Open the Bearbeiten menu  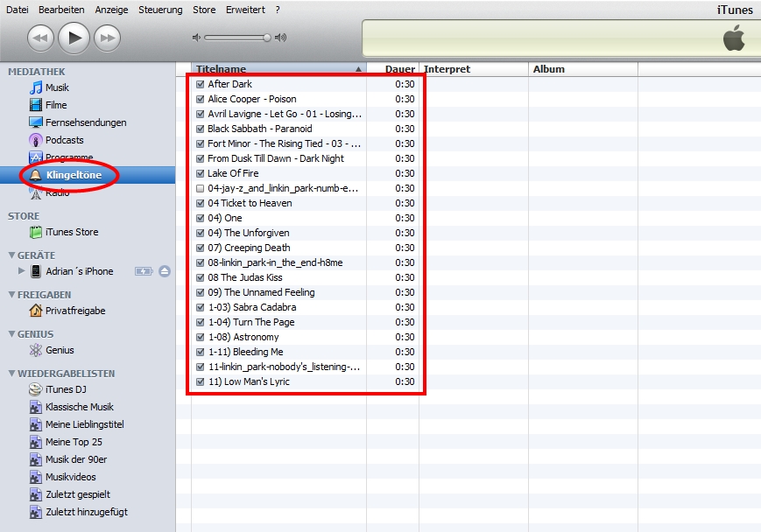(x=61, y=10)
